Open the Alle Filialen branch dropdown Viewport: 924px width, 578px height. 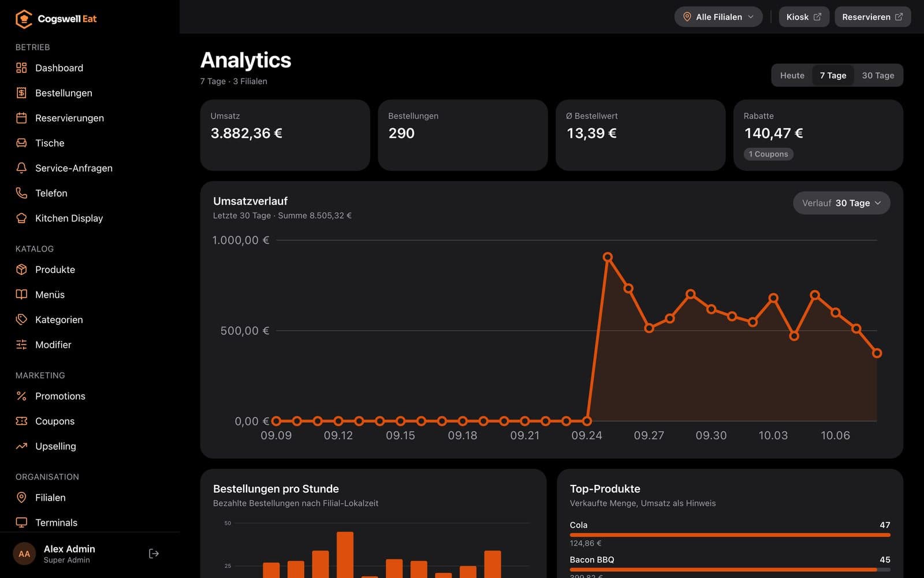[x=718, y=17]
